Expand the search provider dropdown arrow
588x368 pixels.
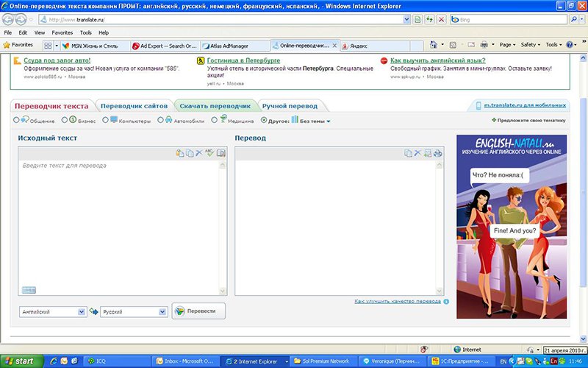[581, 20]
